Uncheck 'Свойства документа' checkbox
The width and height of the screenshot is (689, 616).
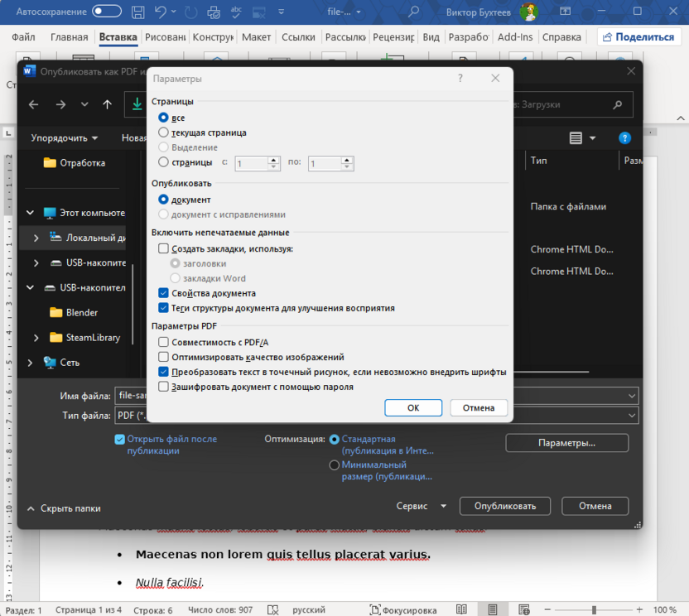[163, 293]
